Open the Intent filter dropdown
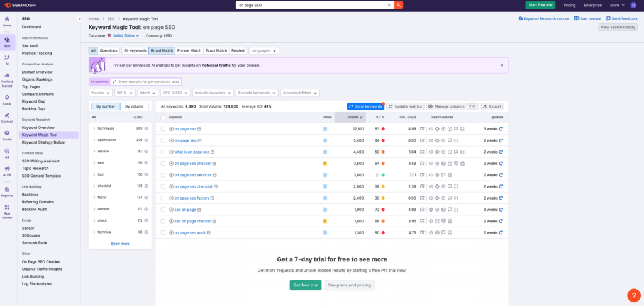The width and height of the screenshot is (644, 306). click(148, 93)
